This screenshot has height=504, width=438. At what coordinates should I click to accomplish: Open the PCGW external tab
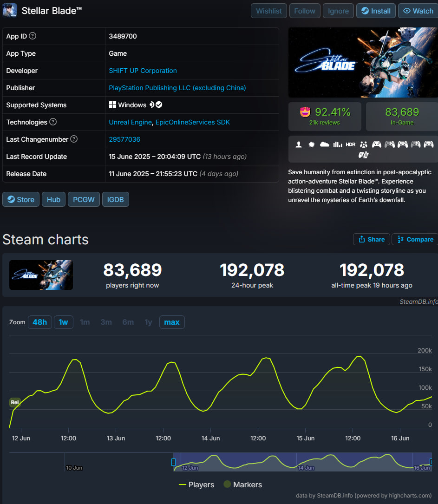84,199
